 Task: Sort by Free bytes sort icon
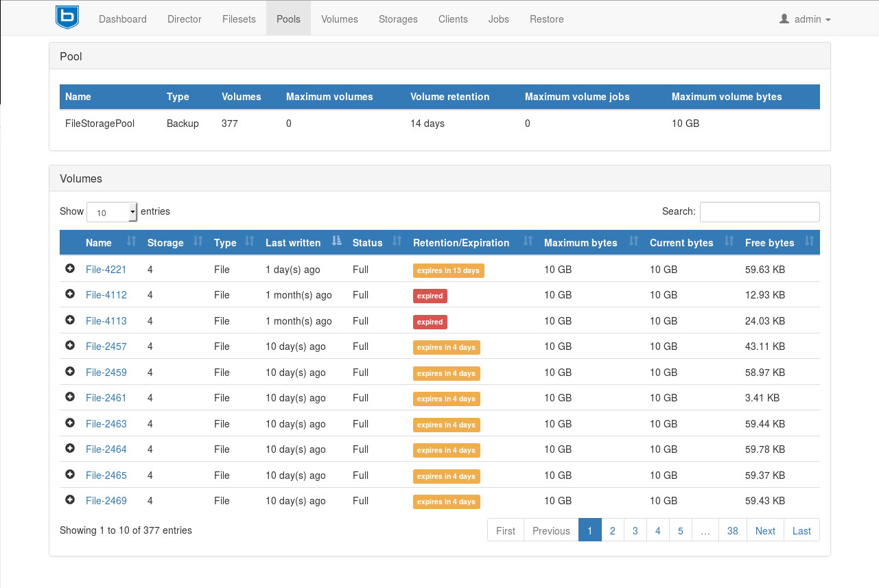pos(808,242)
